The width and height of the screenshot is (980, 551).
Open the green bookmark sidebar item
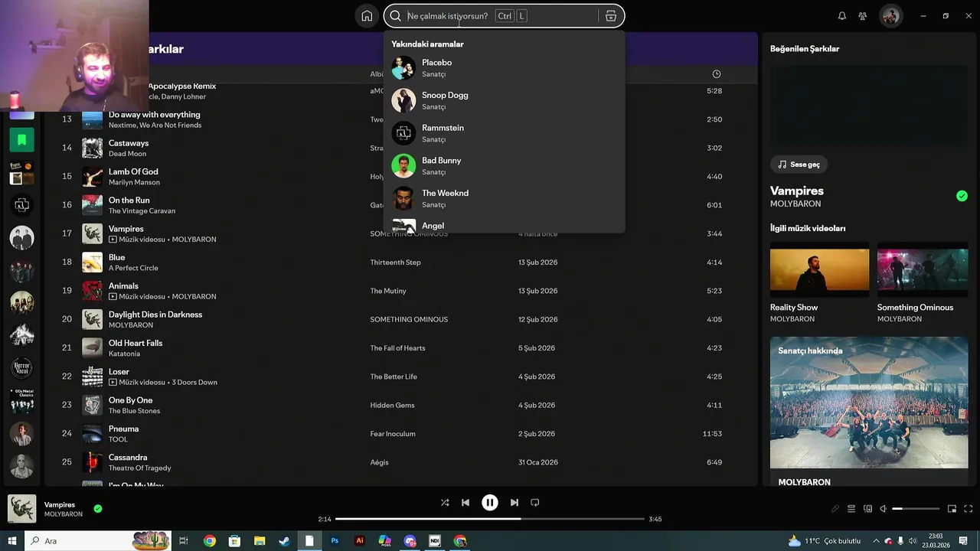(x=21, y=139)
